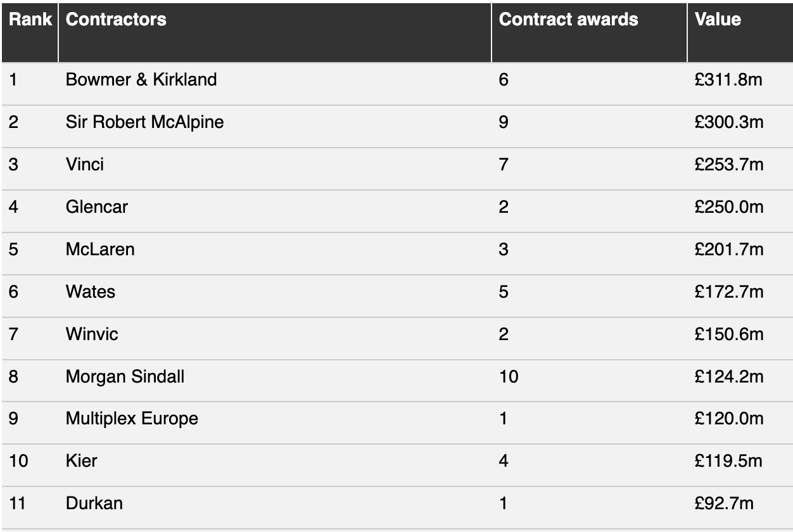This screenshot has height=532, width=793.
Task: Select the Wates contractor name
Action: click(x=91, y=292)
